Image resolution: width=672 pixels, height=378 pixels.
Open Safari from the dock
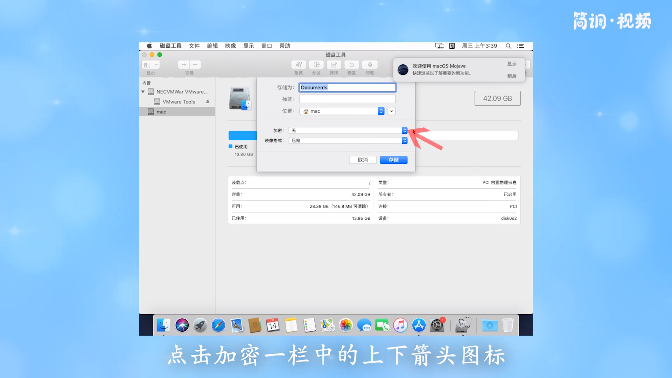pyautogui.click(x=218, y=325)
